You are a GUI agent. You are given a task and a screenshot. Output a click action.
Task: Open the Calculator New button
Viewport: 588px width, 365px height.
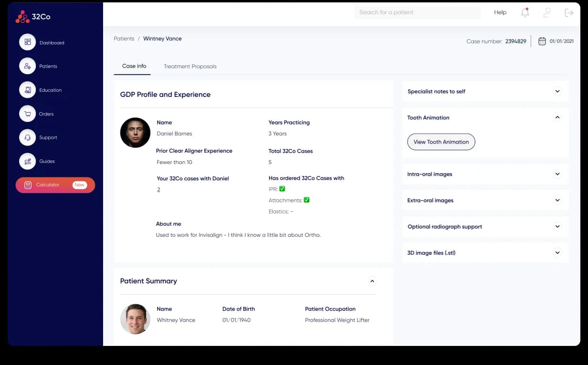click(55, 185)
